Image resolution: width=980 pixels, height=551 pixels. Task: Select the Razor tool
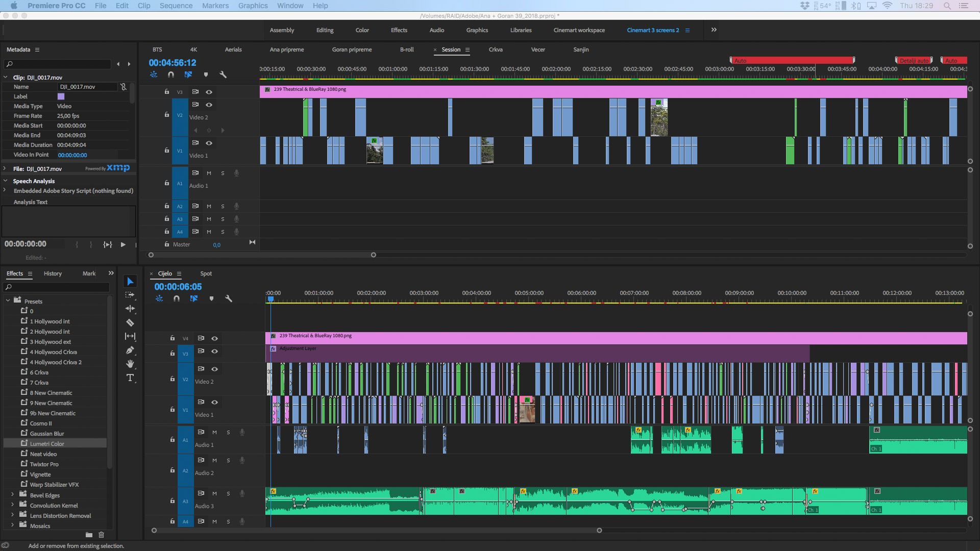coord(130,322)
